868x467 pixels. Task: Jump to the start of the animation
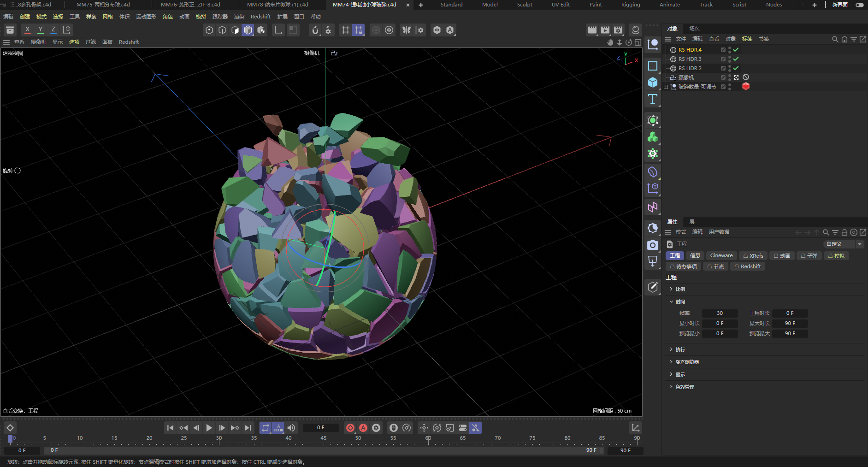pos(170,428)
